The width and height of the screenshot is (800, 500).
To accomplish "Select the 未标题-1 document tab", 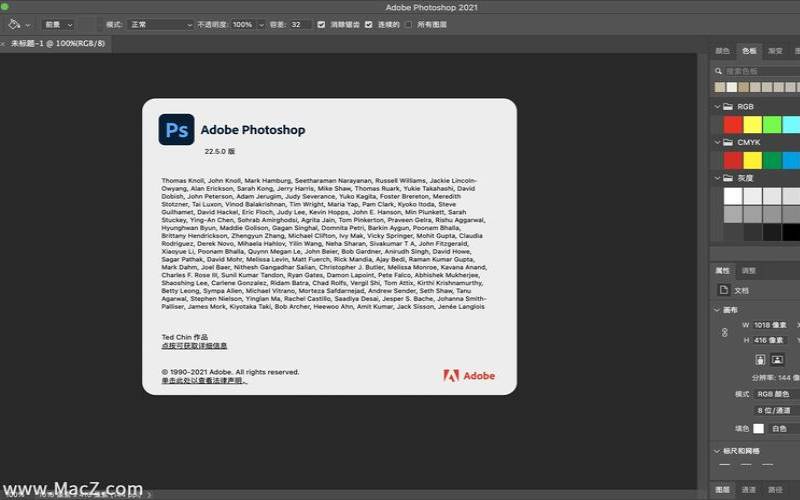I will click(x=58, y=44).
